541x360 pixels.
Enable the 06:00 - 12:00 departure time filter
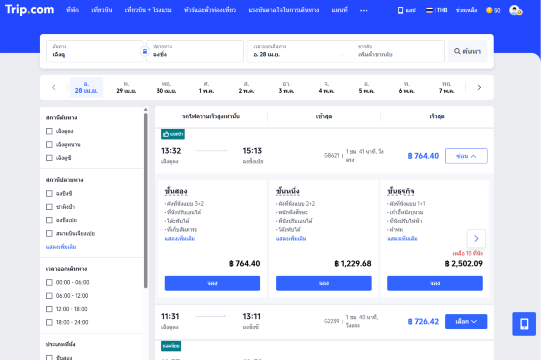coord(49,295)
